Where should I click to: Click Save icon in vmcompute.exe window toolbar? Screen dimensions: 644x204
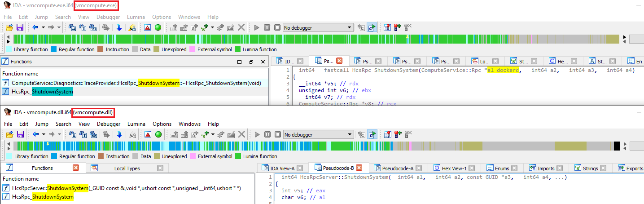click(x=20, y=27)
